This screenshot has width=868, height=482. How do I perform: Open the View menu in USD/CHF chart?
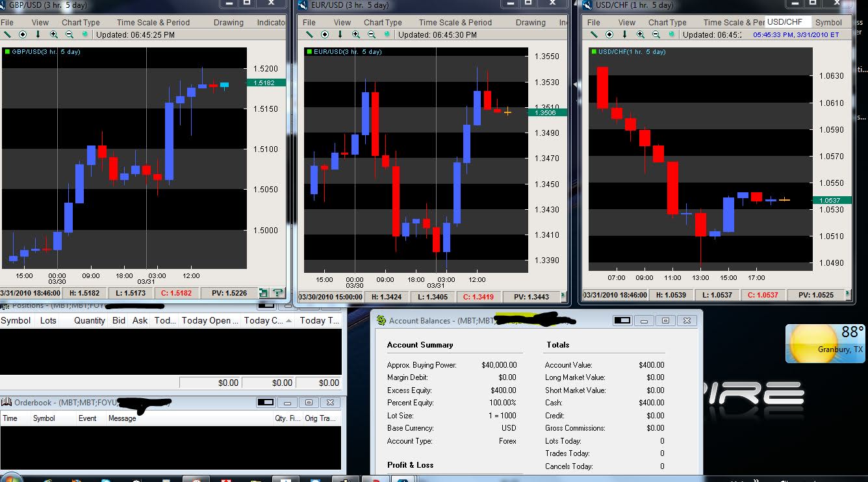(627, 22)
